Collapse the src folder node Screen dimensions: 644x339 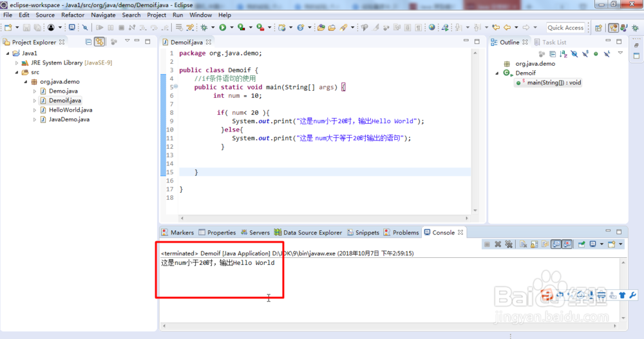pyautogui.click(x=17, y=72)
